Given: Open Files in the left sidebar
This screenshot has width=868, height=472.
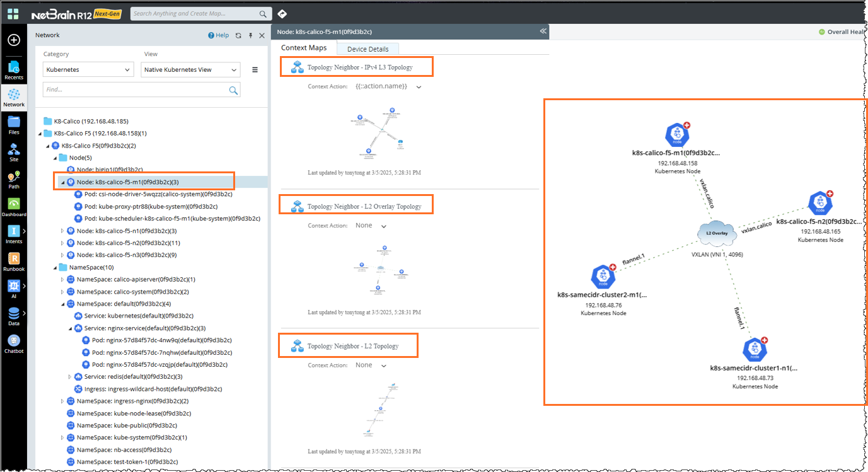Looking at the screenshot, I should tap(13, 125).
